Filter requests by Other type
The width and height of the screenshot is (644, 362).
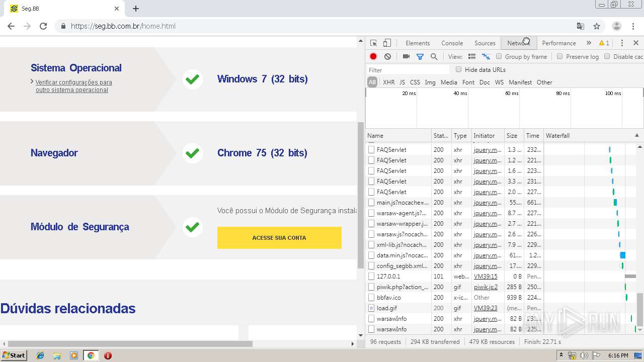[544, 82]
